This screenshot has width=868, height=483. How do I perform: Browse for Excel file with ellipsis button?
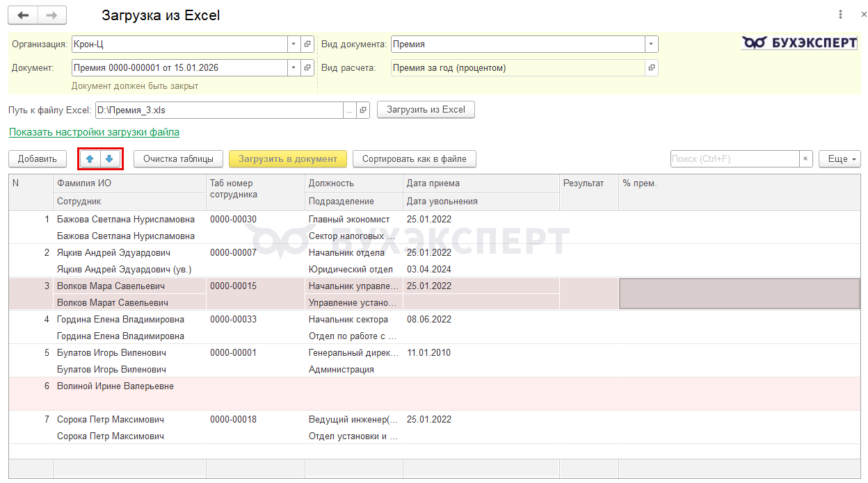click(x=349, y=110)
